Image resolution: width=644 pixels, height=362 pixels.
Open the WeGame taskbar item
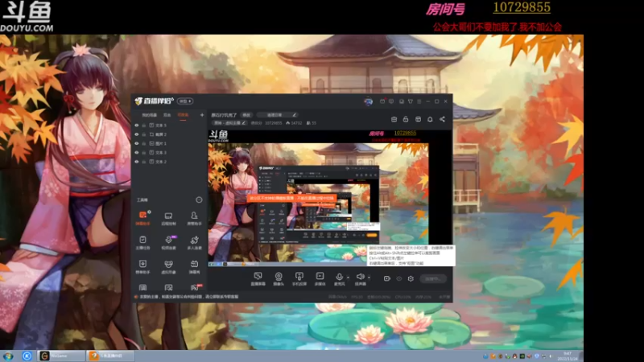click(x=62, y=356)
